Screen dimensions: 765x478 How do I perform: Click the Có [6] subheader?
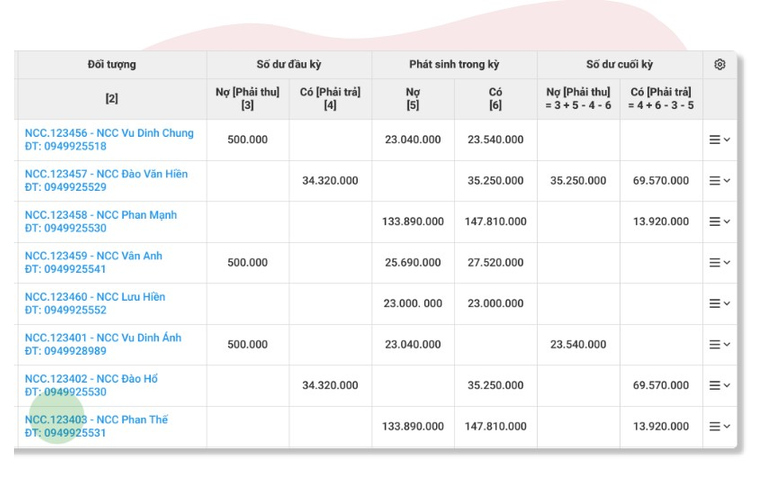tap(496, 99)
